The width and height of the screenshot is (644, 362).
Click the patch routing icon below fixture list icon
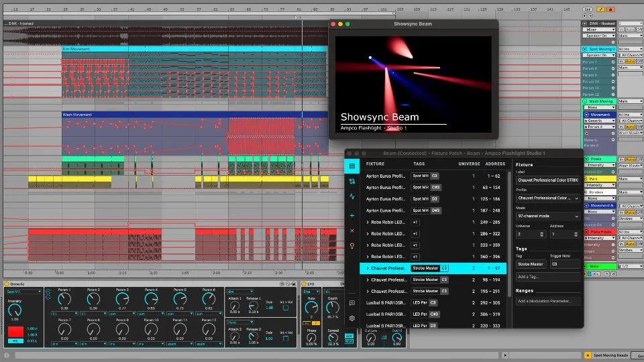352,181
